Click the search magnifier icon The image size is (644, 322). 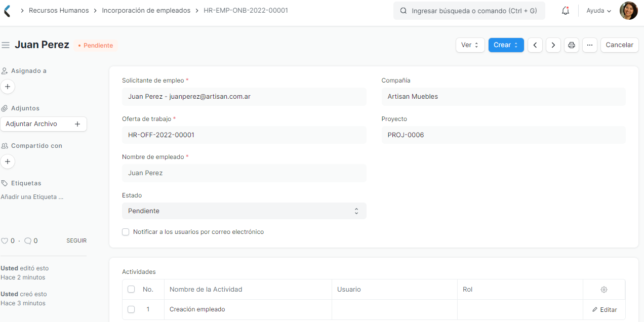pos(404,11)
